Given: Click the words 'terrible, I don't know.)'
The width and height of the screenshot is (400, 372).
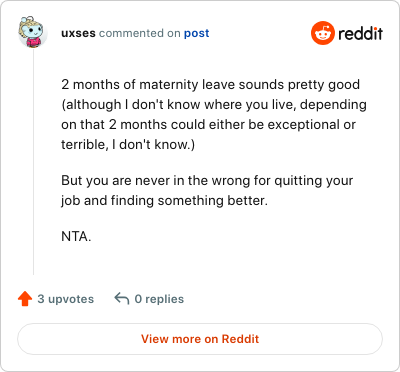Looking at the screenshot, I should [128, 145].
